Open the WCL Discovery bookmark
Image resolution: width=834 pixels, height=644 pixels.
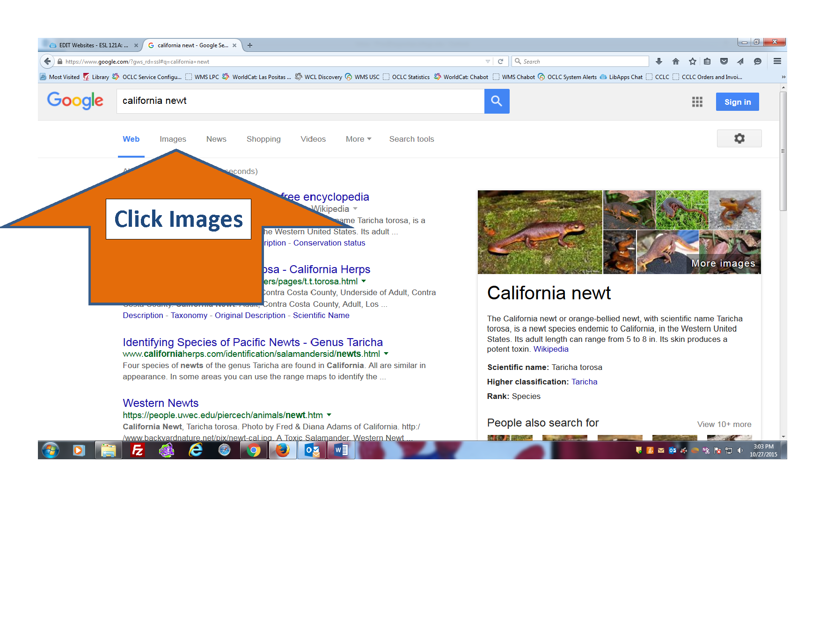pos(319,77)
